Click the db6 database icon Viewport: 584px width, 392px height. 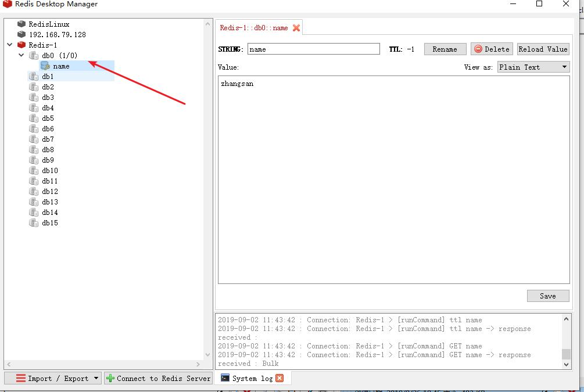[34, 128]
